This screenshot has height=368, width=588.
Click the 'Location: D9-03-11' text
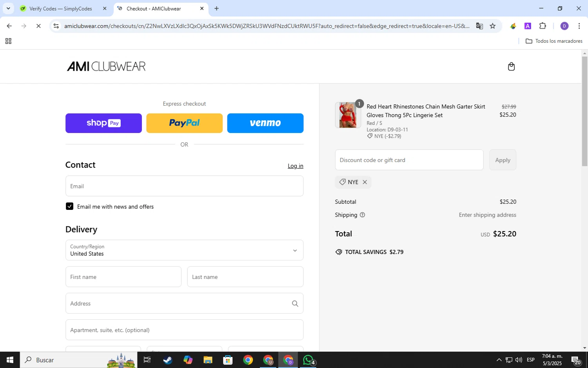pos(387,129)
